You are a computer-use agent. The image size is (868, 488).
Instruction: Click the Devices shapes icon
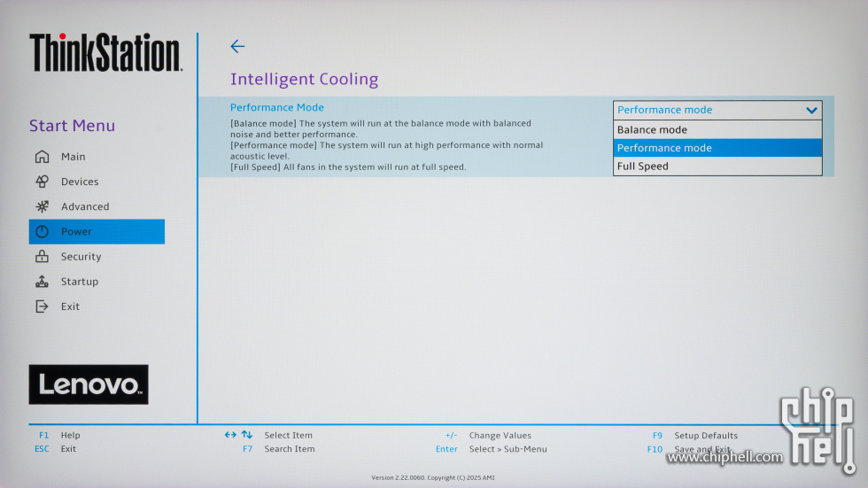point(42,182)
